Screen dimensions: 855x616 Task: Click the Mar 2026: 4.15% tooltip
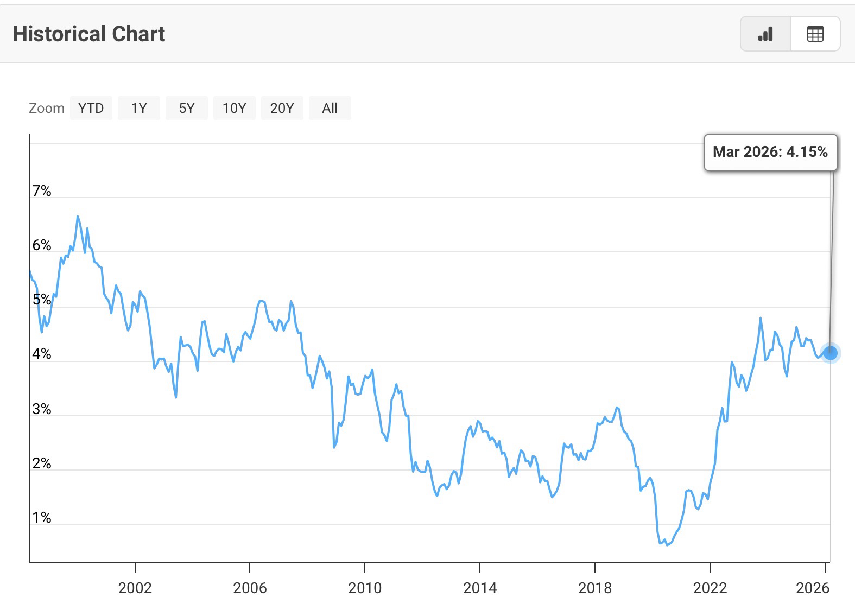coord(770,152)
